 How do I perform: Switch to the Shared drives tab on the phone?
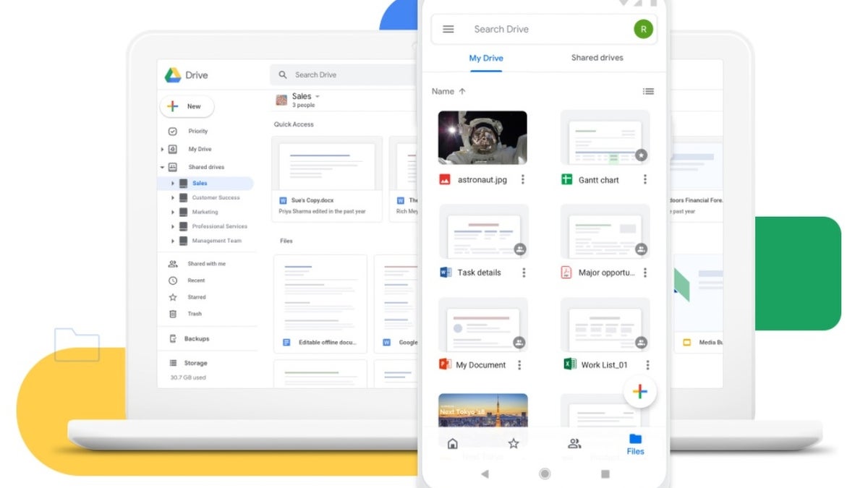tap(597, 58)
